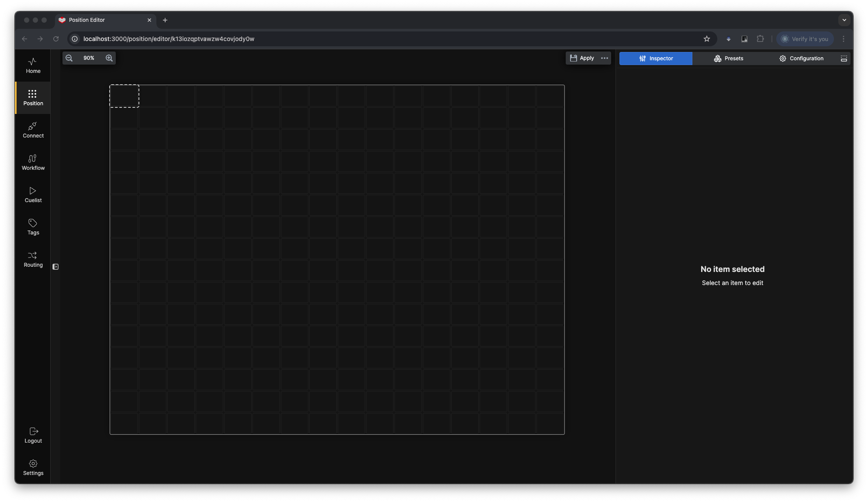The height and width of the screenshot is (502, 868).
Task: Select the Position sidebar item
Action: (x=33, y=98)
